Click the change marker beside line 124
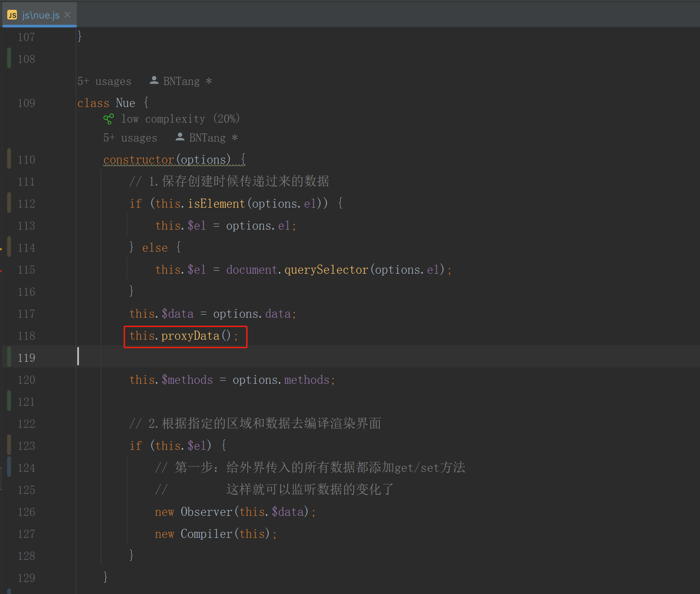This screenshot has height=594, width=700. point(9,467)
